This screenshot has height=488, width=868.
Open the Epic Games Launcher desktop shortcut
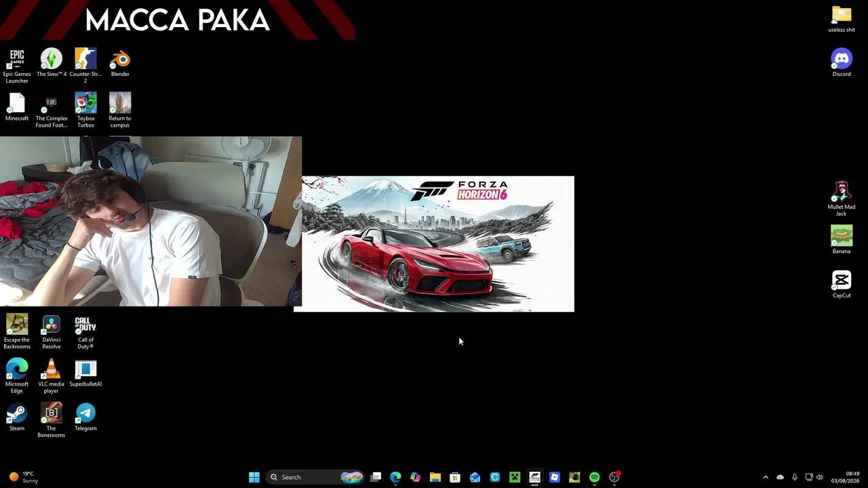click(17, 66)
